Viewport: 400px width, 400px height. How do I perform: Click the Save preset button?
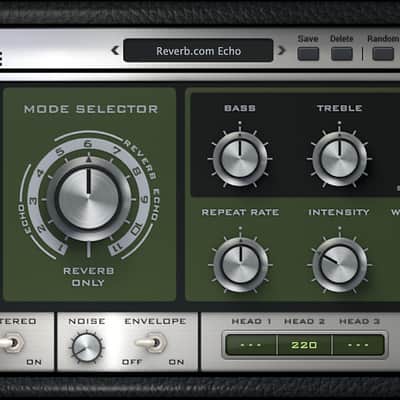pyautogui.click(x=308, y=54)
